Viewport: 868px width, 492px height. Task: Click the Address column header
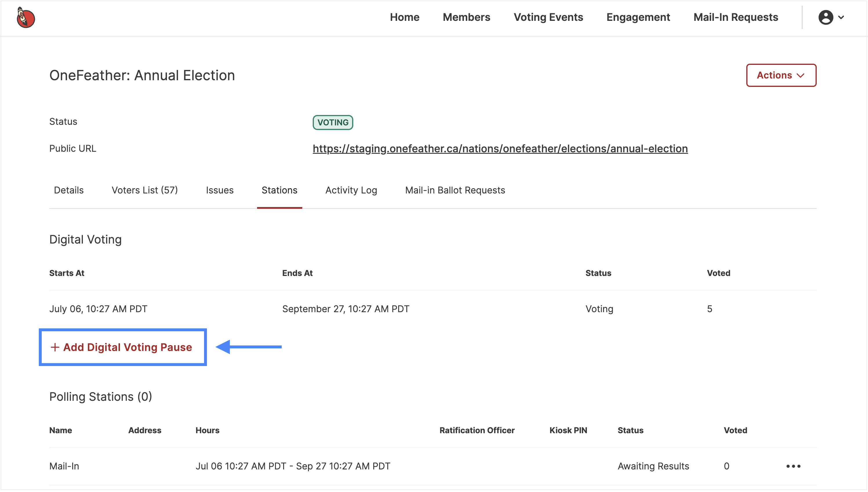(145, 430)
